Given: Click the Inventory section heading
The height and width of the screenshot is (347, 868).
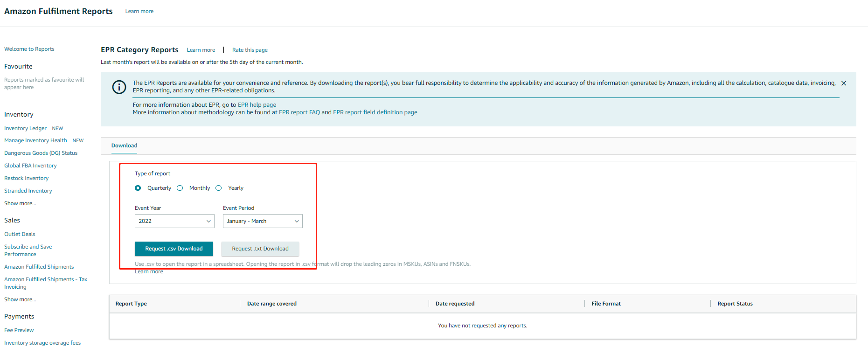Looking at the screenshot, I should pos(19,114).
